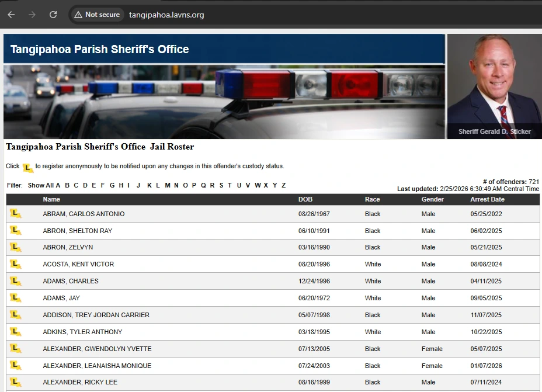This screenshot has height=392, width=542.
Task: Click the Not secure warning badge
Action: click(97, 15)
